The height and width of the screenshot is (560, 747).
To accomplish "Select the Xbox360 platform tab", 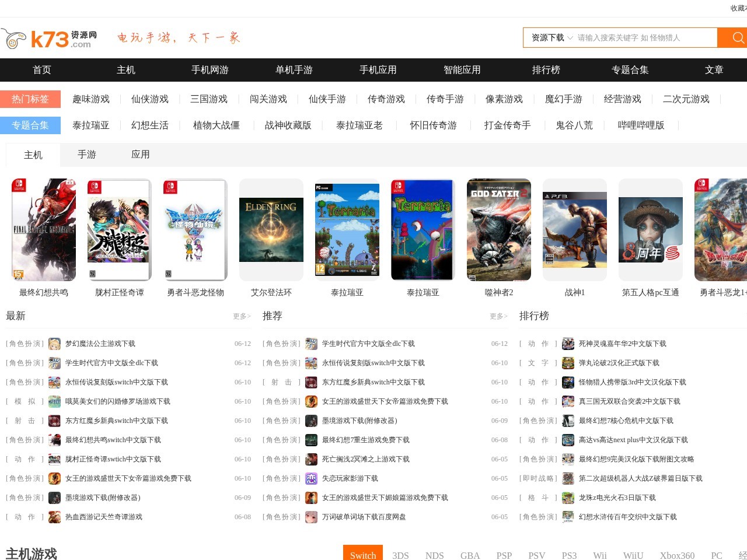I will click(x=677, y=555).
